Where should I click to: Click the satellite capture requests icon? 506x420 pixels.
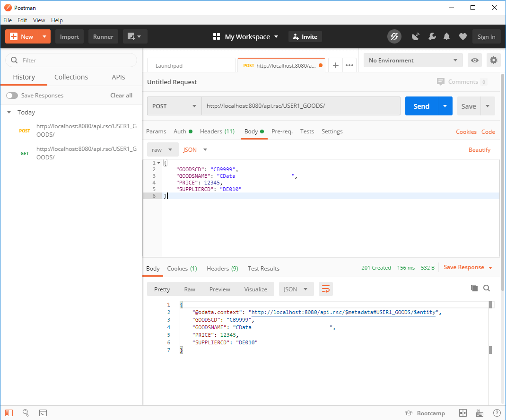(x=416, y=37)
